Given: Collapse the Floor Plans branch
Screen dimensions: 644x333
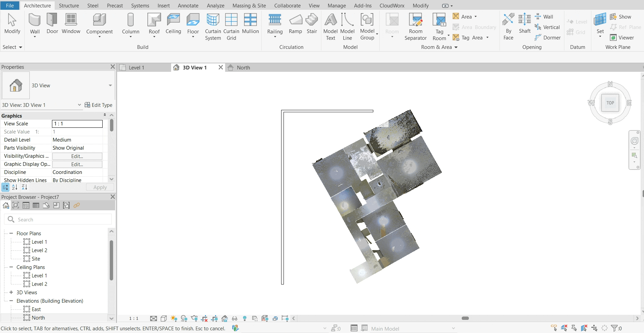Looking at the screenshot, I should click(10, 233).
